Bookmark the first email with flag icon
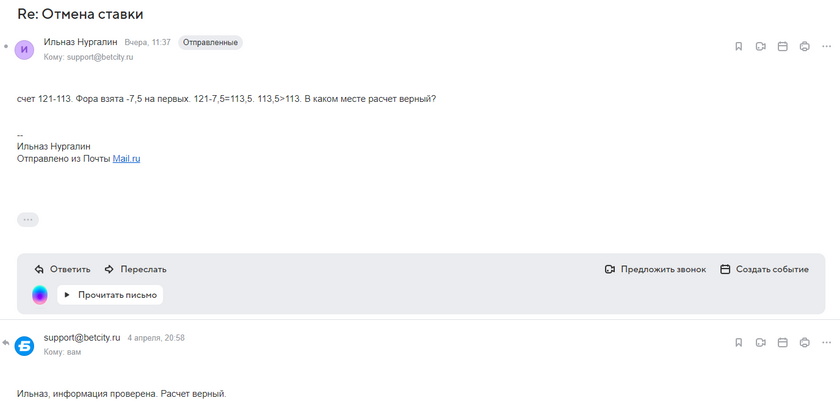The width and height of the screenshot is (840, 414). point(738,47)
